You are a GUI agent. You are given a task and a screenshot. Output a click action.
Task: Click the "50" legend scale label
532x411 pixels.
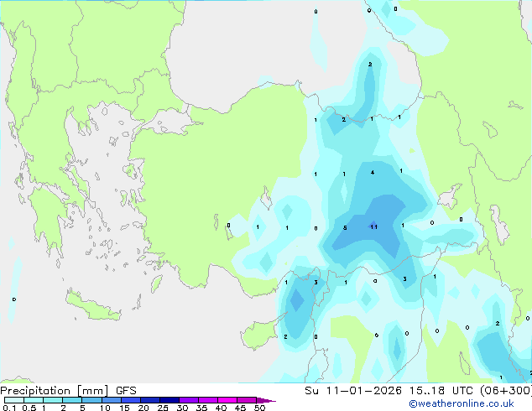tap(260, 408)
